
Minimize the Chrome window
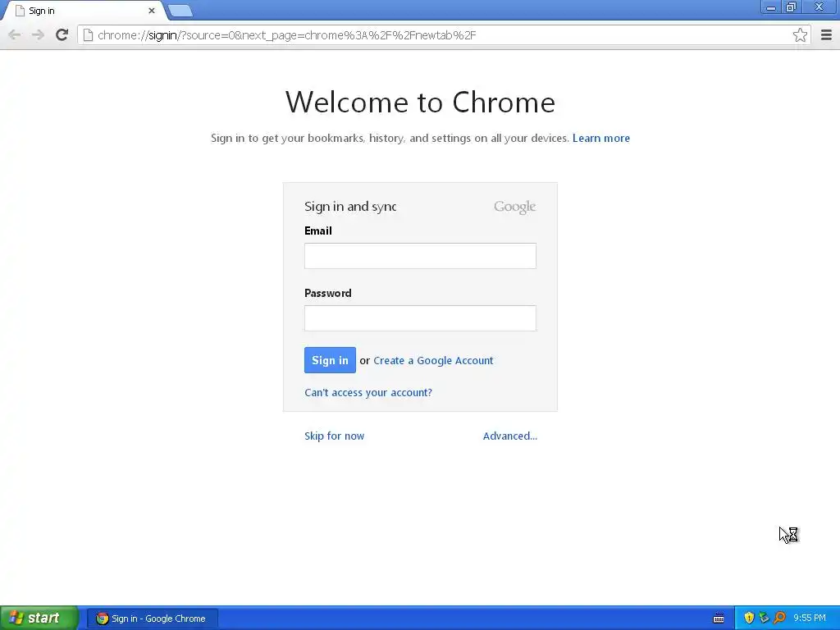point(771,7)
